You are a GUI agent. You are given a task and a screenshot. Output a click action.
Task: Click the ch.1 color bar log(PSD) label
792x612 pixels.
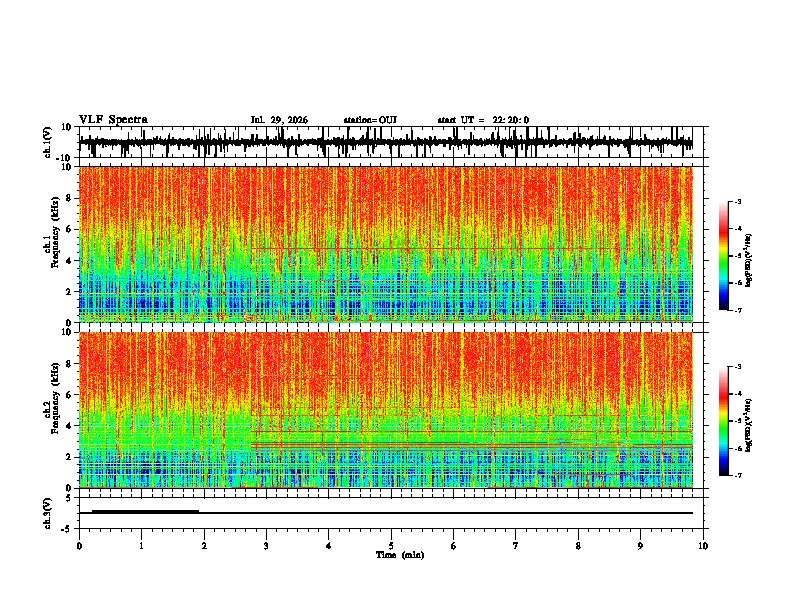tap(749, 260)
